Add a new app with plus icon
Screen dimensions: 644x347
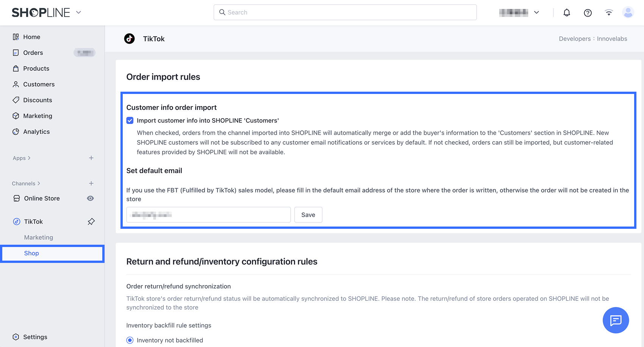91,158
